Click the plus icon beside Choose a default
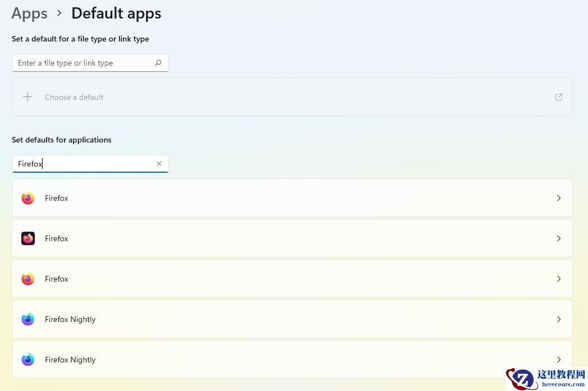 27,97
